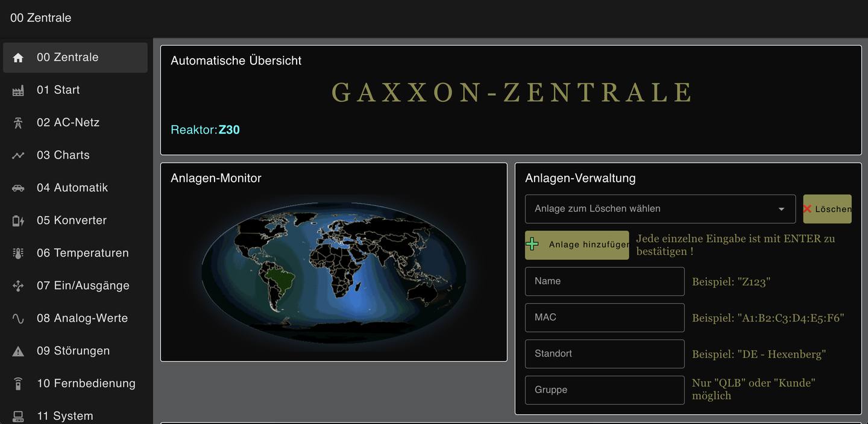Click the red X icon on Löschen
The width and height of the screenshot is (868, 424).
(808, 209)
